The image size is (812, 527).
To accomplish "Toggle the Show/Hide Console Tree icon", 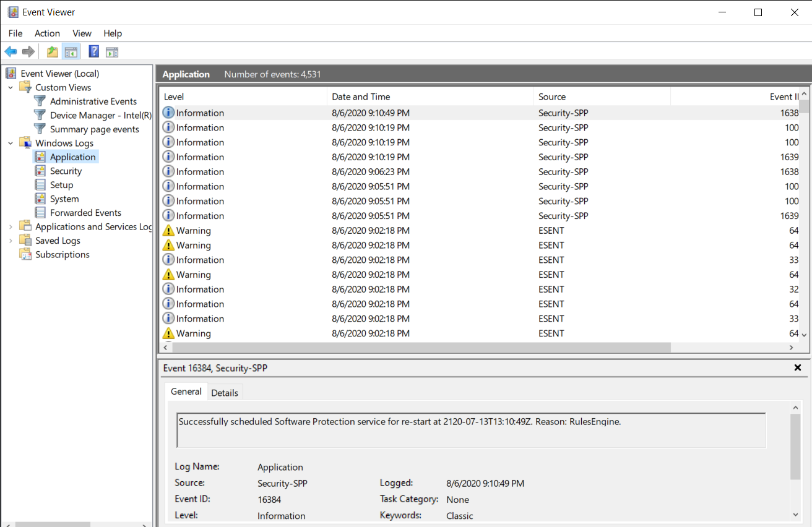I will click(x=71, y=52).
